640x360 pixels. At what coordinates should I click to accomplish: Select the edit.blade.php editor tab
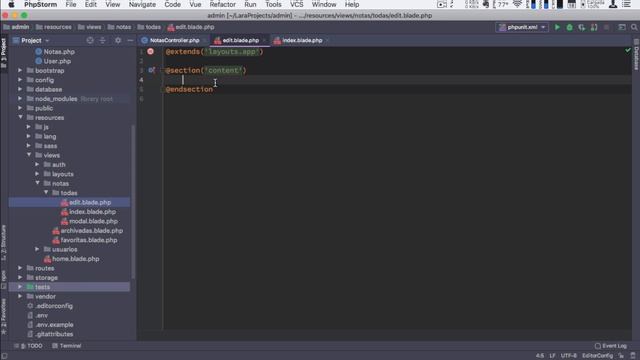240,40
